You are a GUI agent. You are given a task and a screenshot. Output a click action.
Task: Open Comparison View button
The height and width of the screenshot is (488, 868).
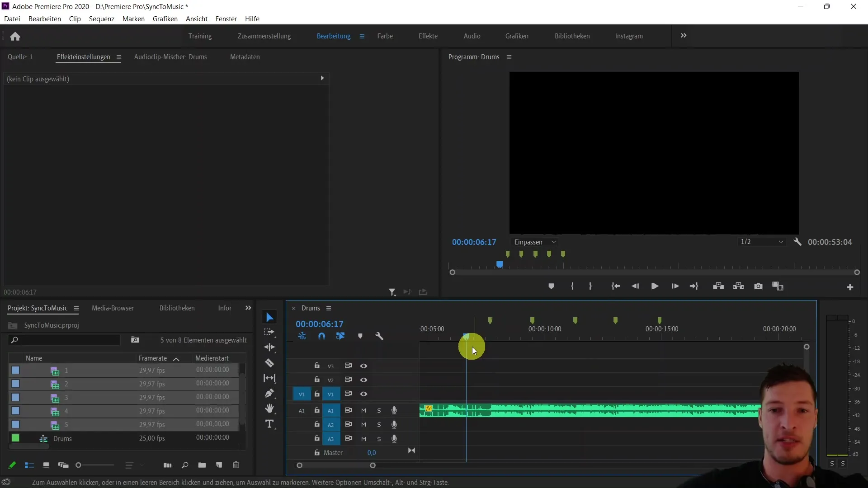point(778,286)
